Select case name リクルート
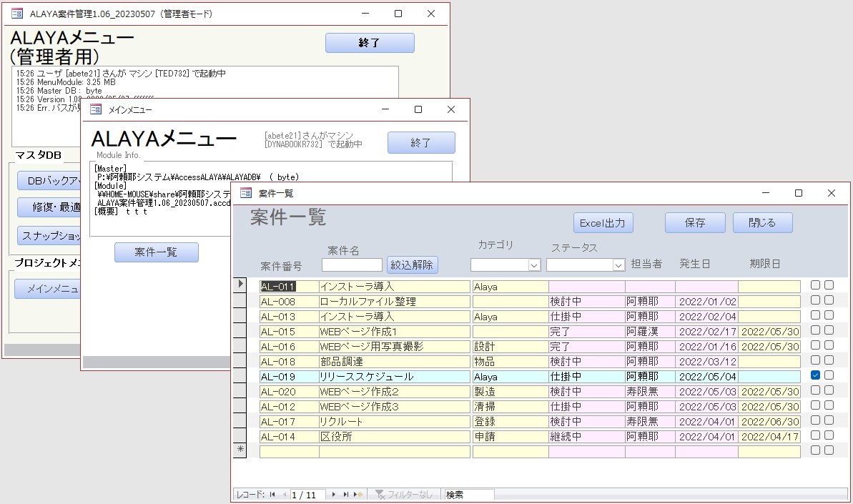Screen dimensions: 853x504 tap(395, 422)
